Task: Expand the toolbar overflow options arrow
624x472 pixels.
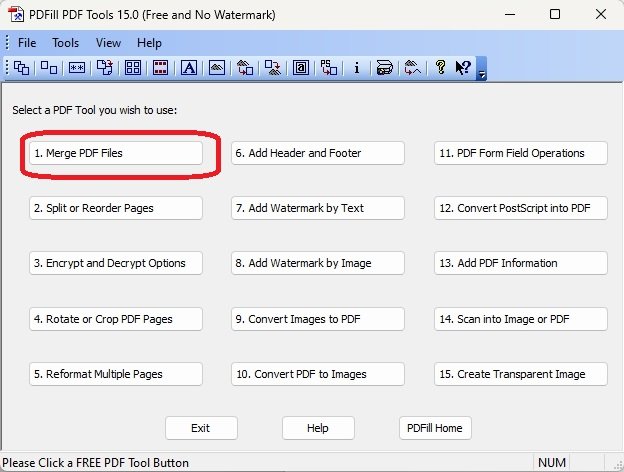Action: tap(481, 68)
